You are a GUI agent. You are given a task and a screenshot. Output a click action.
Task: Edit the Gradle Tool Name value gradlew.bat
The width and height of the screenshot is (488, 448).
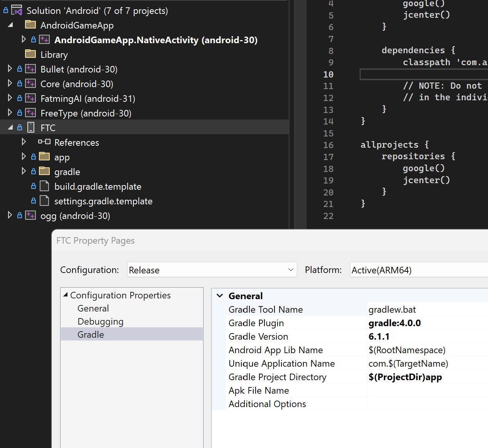pyautogui.click(x=427, y=310)
